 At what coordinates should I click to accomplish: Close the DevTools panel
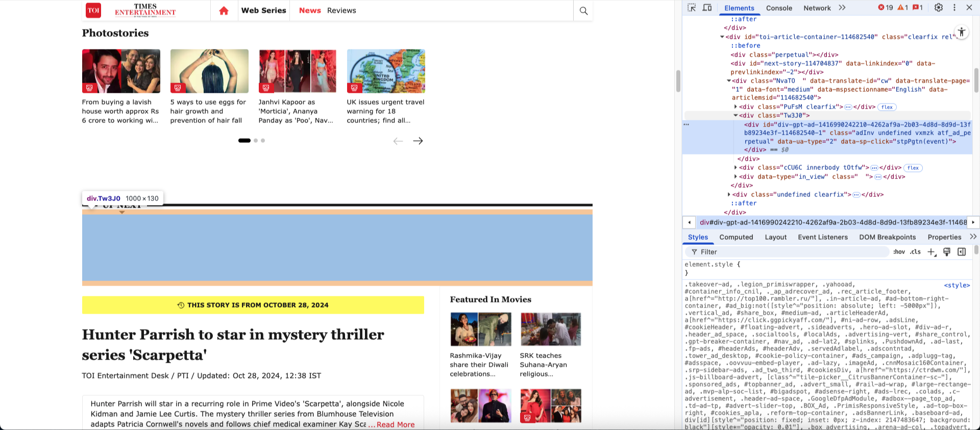pyautogui.click(x=969, y=8)
